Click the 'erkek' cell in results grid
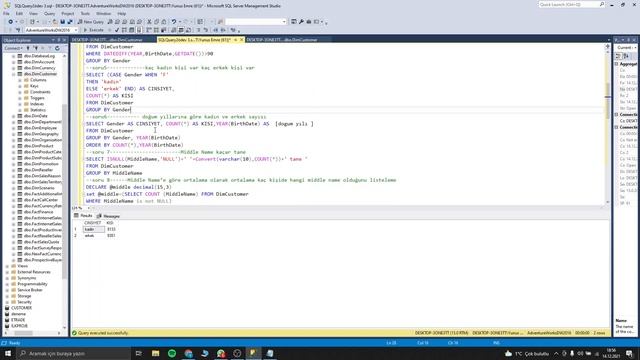 tap(94, 236)
